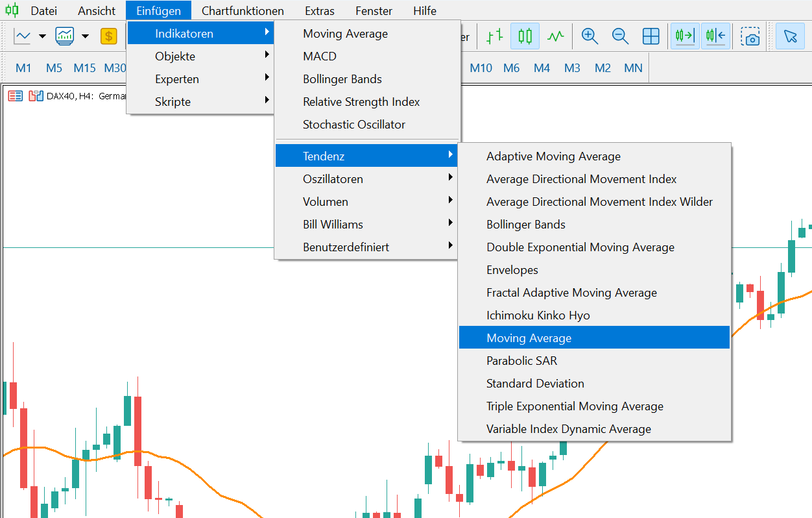Screen dimensions: 812x518
Task: Take a chart screenshot with the camera icon
Action: click(750, 36)
